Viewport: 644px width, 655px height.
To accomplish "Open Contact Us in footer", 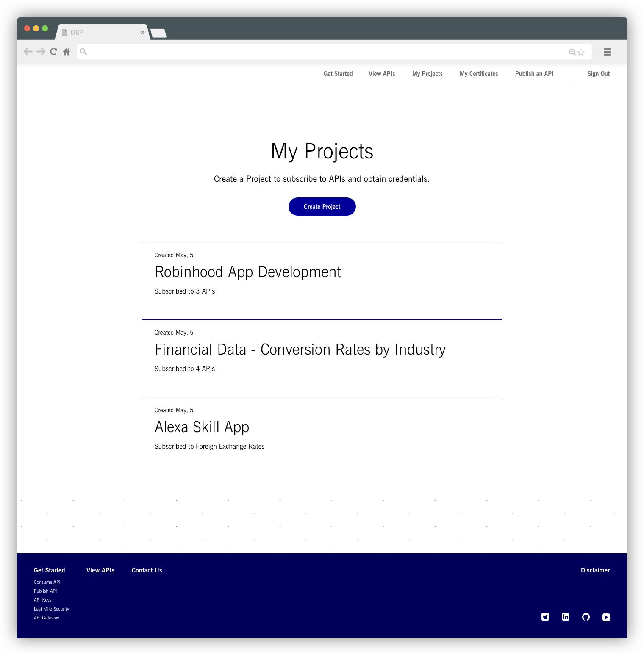I will pyautogui.click(x=147, y=570).
